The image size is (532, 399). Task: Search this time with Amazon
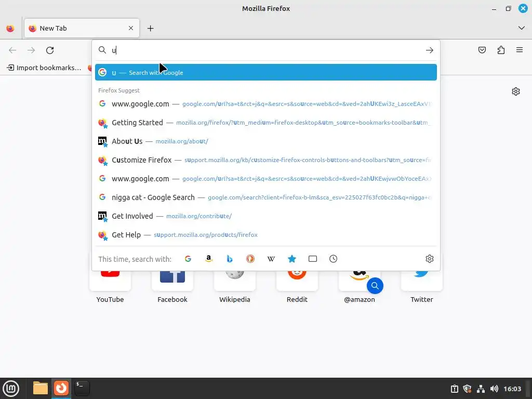click(209, 259)
